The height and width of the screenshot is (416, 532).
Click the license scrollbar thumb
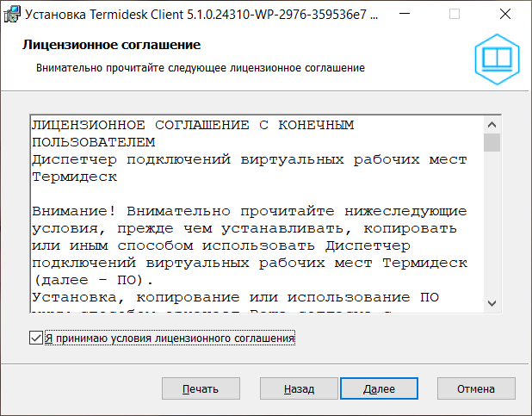(492, 142)
